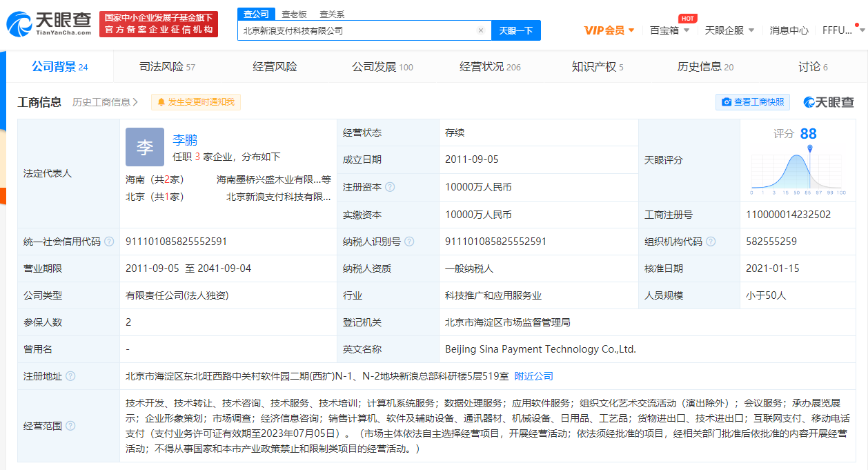
Task: Click the 天眼一下 search button
Action: tap(515, 30)
